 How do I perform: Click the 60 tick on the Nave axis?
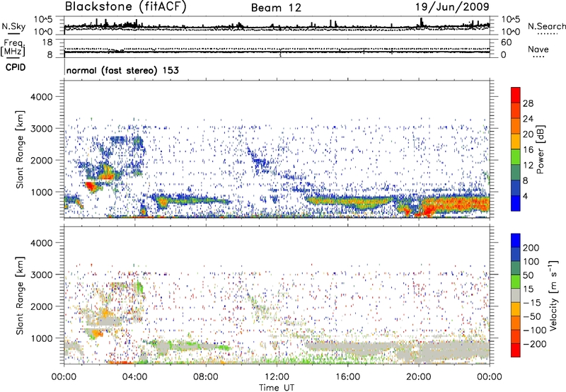point(506,42)
